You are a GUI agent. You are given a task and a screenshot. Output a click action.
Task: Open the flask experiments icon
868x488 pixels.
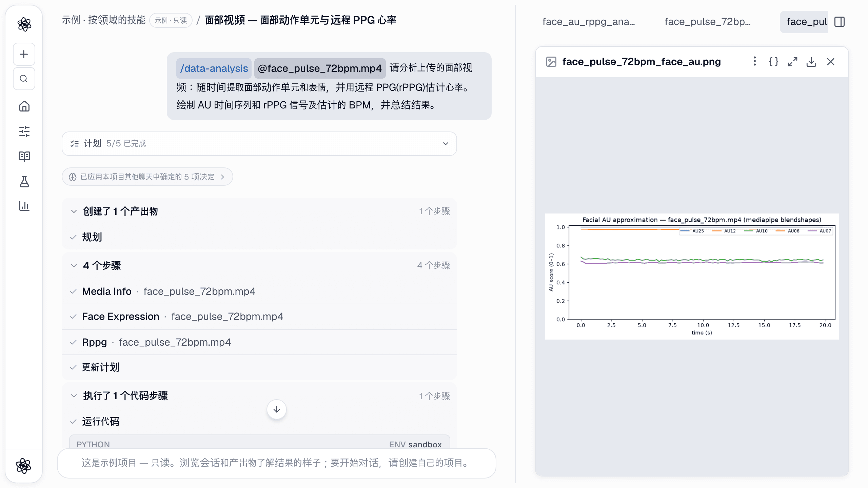click(x=24, y=181)
